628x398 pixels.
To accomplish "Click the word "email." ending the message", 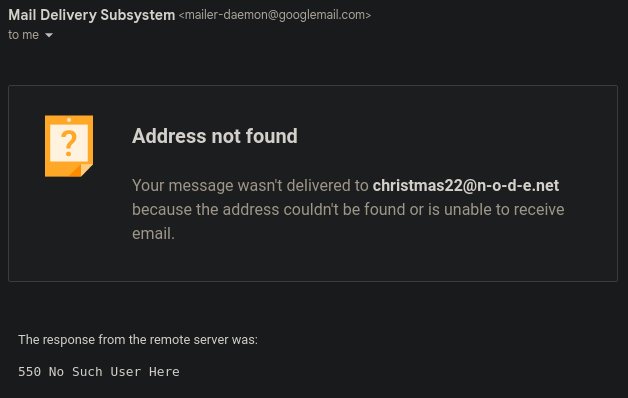I will [153, 234].
